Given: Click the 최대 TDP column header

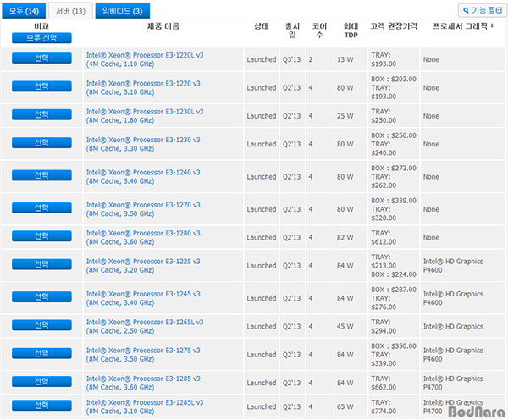Looking at the screenshot, I should (351, 30).
